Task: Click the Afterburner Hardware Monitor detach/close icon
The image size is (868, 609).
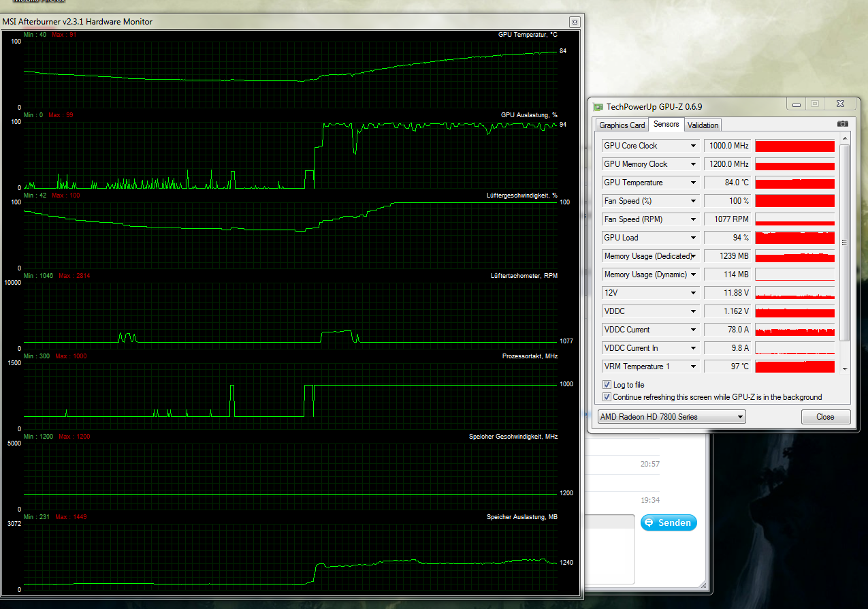Action: pos(575,22)
